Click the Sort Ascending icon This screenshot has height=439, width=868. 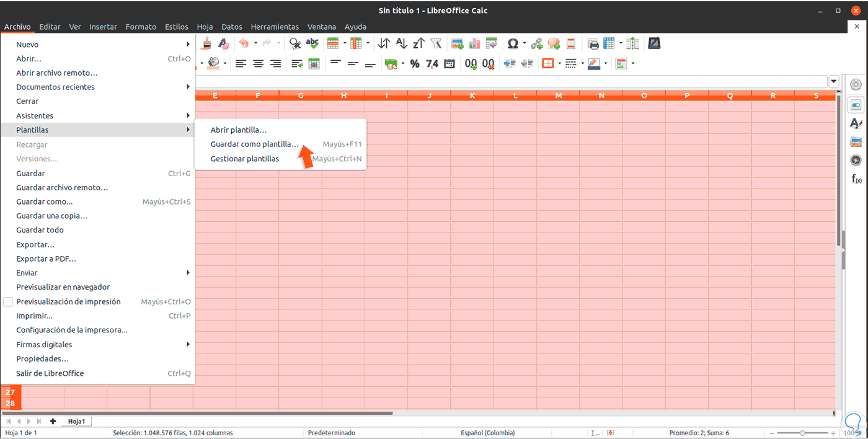pyautogui.click(x=401, y=43)
